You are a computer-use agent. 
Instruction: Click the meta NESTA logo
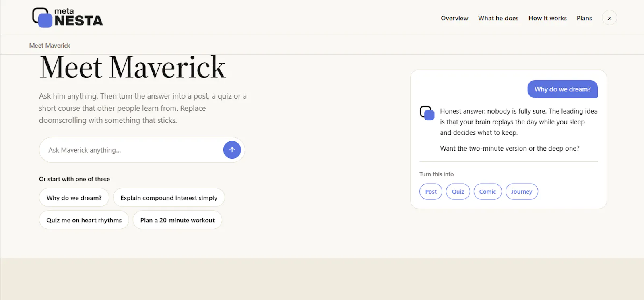[68, 17]
